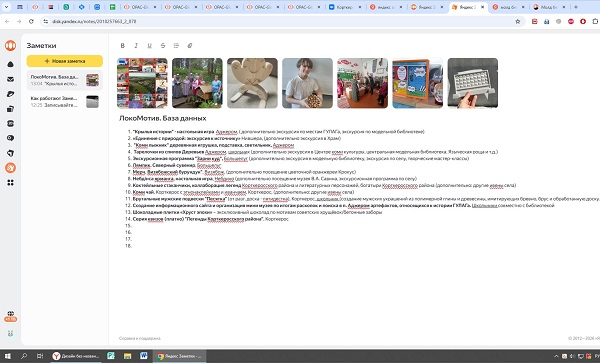The height and width of the screenshot is (364, 600).
Task: Toggle underline formatting in note toolbar
Action: click(149, 46)
